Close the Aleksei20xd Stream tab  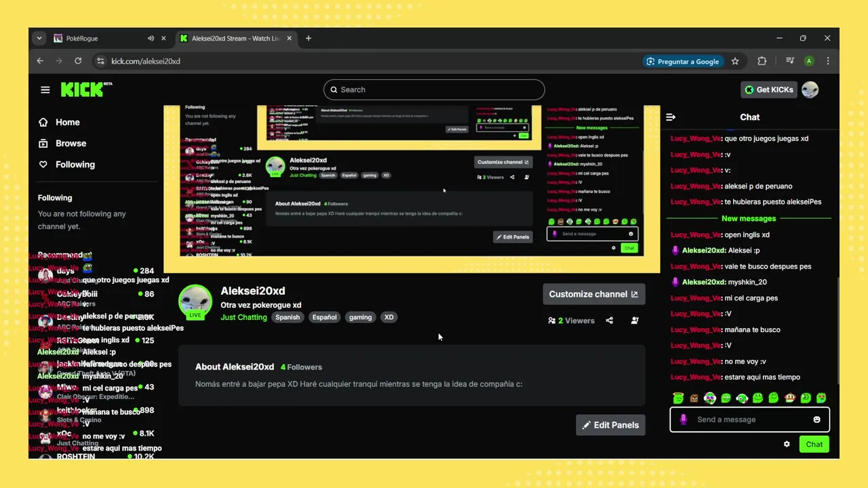coord(290,39)
